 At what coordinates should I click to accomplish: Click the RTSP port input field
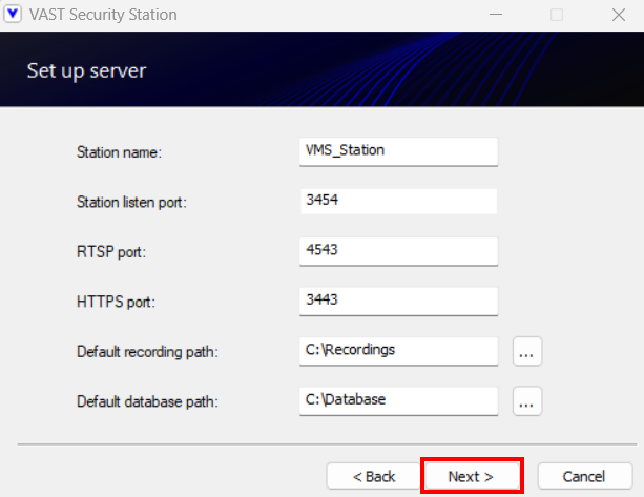pyautogui.click(x=398, y=251)
